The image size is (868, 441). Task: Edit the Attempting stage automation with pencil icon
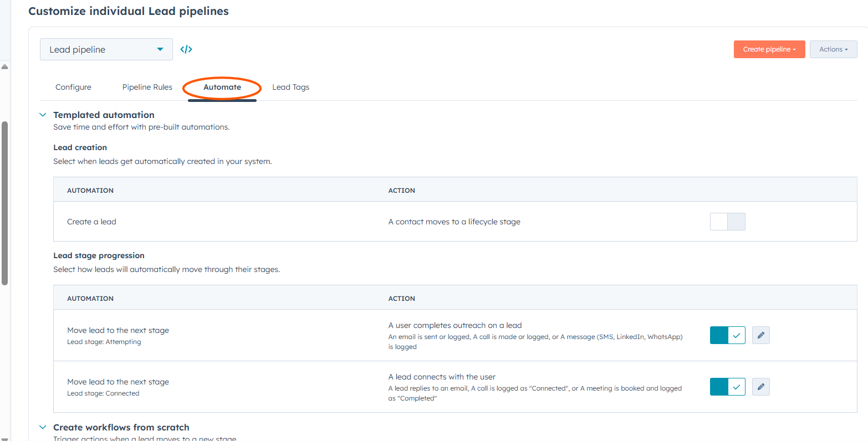[760, 335]
